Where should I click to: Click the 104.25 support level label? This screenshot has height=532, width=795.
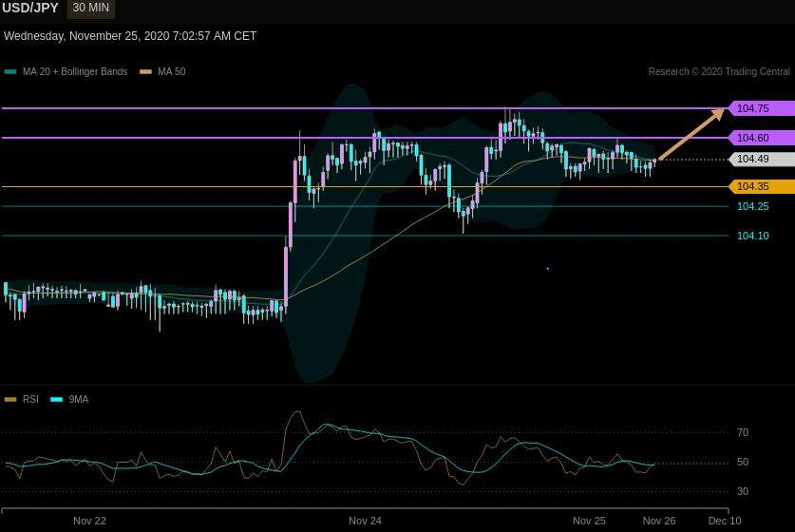752,206
